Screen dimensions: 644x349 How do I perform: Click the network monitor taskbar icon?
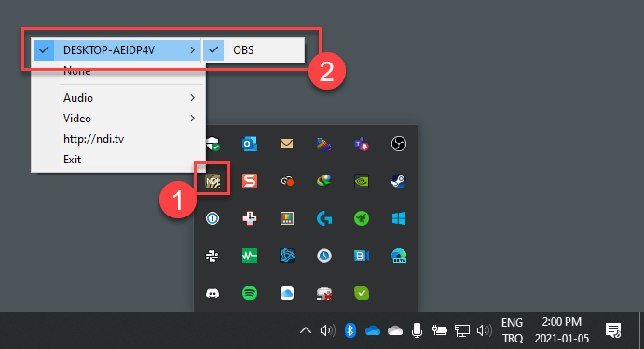coord(461,330)
